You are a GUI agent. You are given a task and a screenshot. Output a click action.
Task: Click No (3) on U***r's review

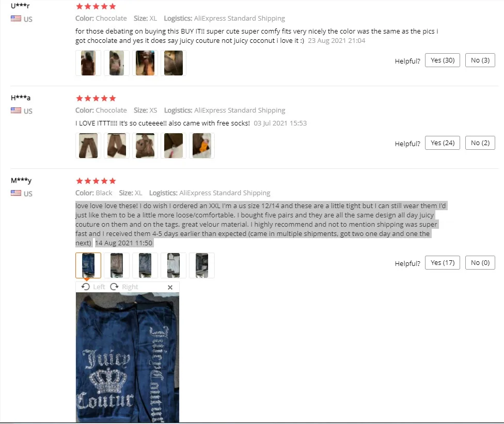coord(480,60)
